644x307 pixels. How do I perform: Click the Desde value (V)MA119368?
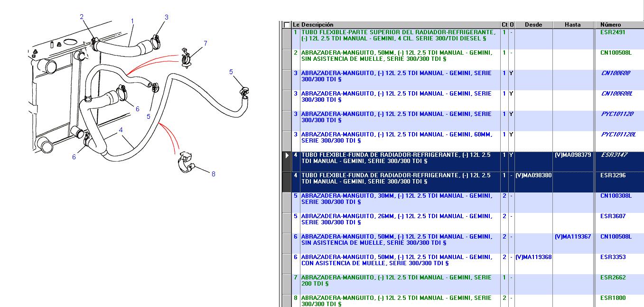click(533, 257)
